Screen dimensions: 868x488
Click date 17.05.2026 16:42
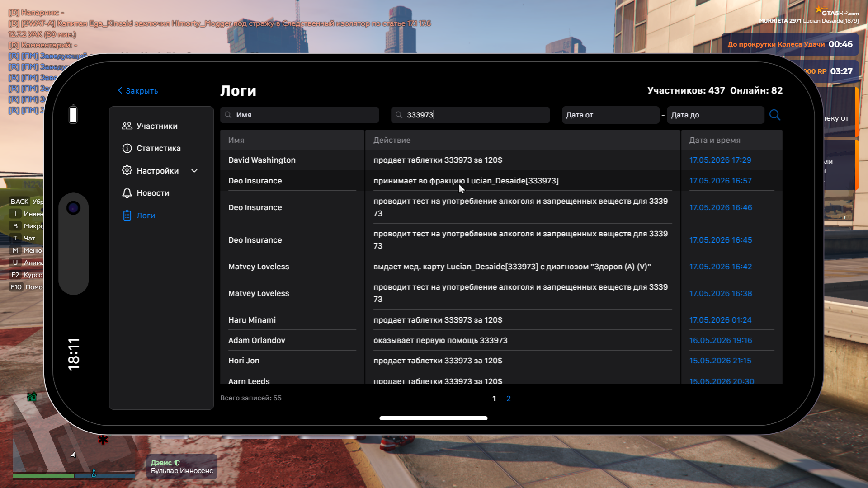pos(721,267)
